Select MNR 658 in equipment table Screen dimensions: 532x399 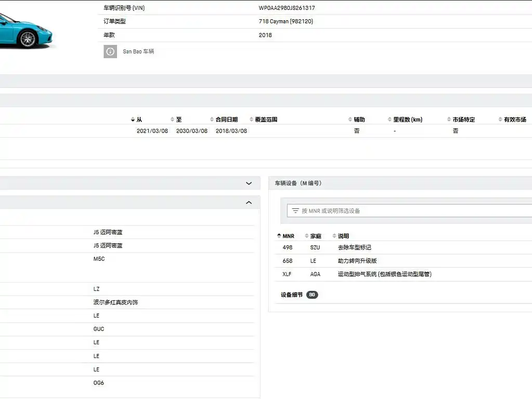point(288,261)
